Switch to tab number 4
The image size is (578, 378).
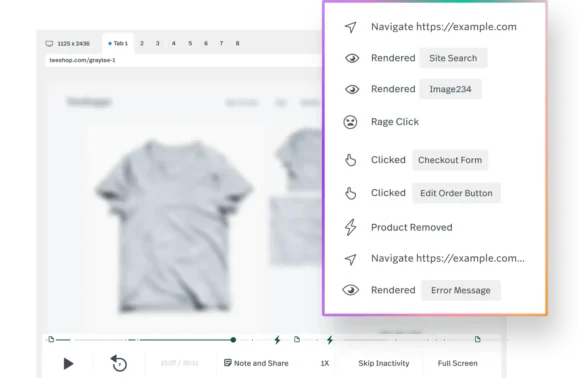pyautogui.click(x=174, y=44)
